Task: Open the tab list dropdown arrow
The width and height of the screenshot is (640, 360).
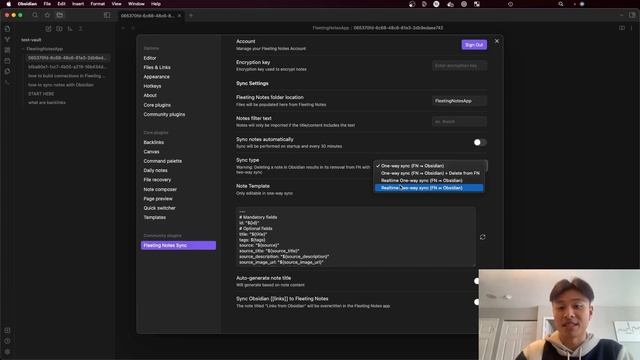Action: [622, 15]
